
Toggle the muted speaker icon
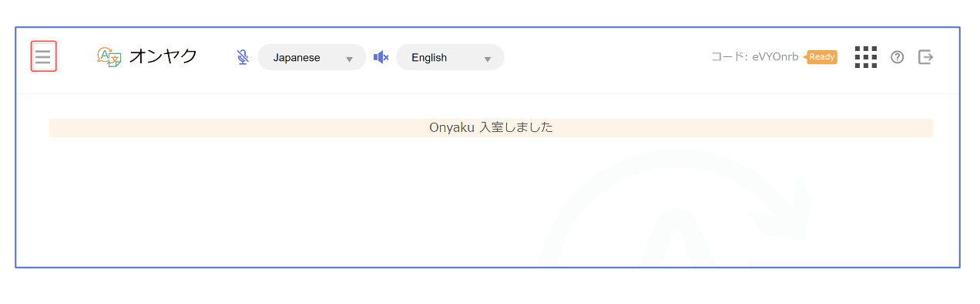[381, 57]
